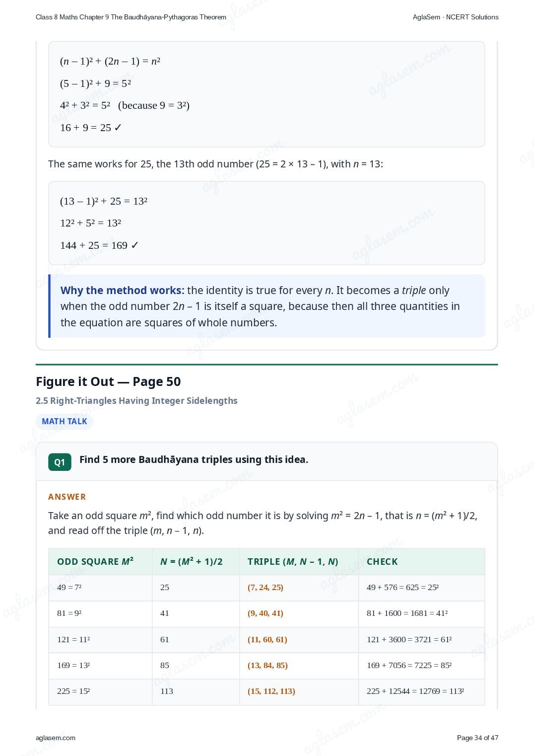The width and height of the screenshot is (534, 756).
Task: Click the ODD SQUARE M² column header
Action: 95,561
